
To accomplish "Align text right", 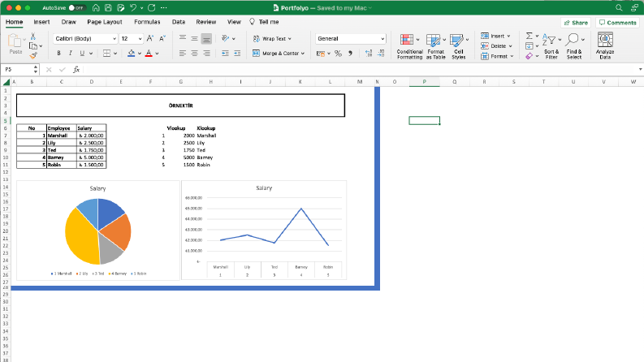I will 206,54.
